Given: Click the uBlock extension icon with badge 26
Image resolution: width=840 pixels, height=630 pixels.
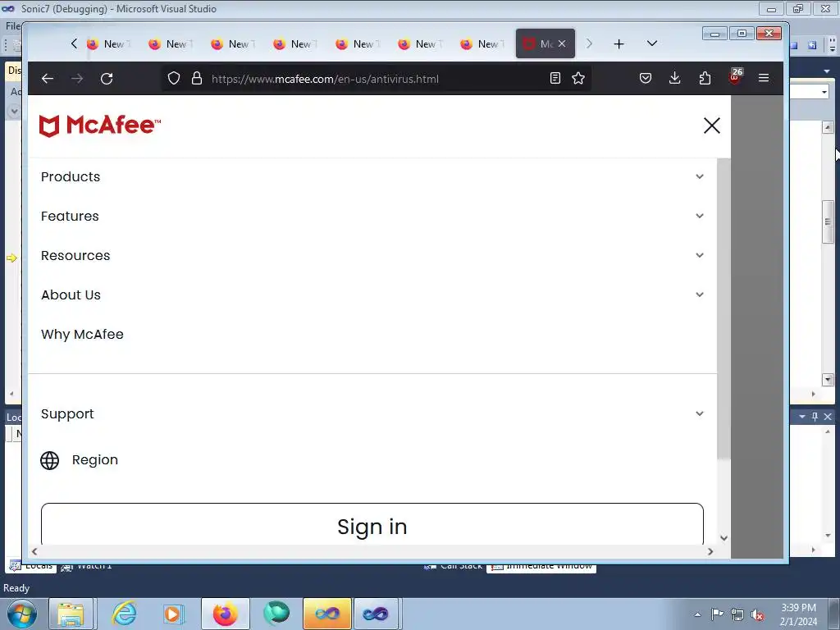Looking at the screenshot, I should pyautogui.click(x=735, y=77).
